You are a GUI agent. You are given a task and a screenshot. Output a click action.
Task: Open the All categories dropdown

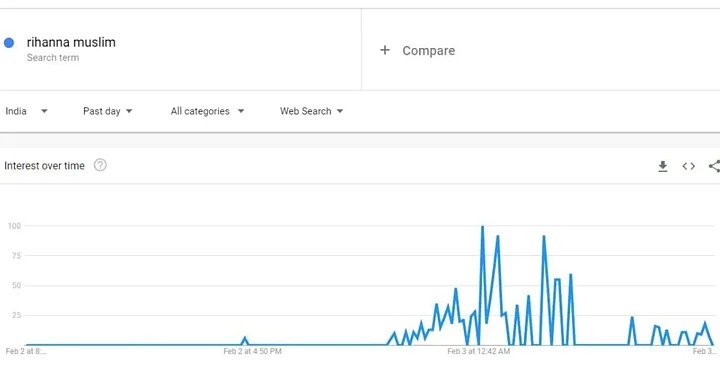207,111
